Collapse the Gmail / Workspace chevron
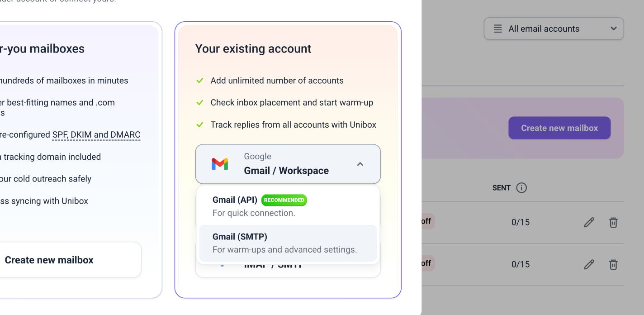 click(360, 164)
